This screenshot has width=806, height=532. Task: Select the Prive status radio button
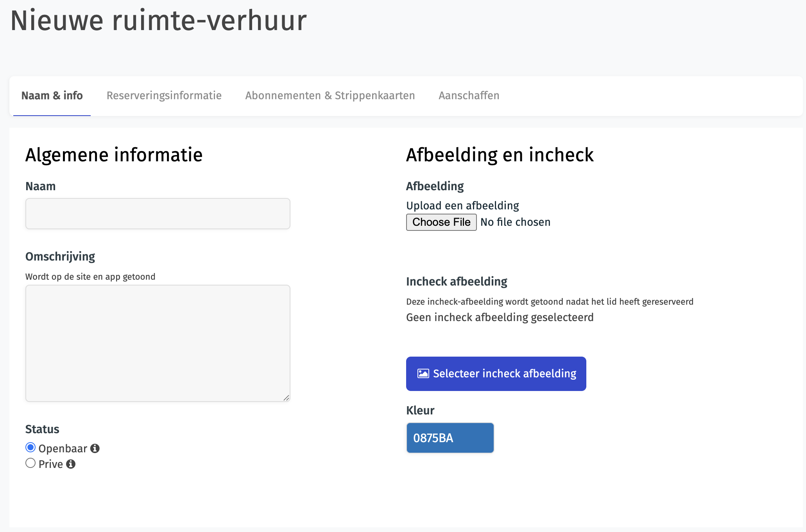(30, 463)
